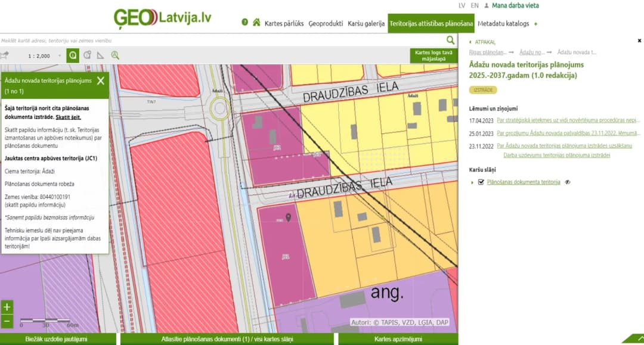644x345 pixels.
Task: Click the Karšu slāņi heading
Action: (x=482, y=169)
